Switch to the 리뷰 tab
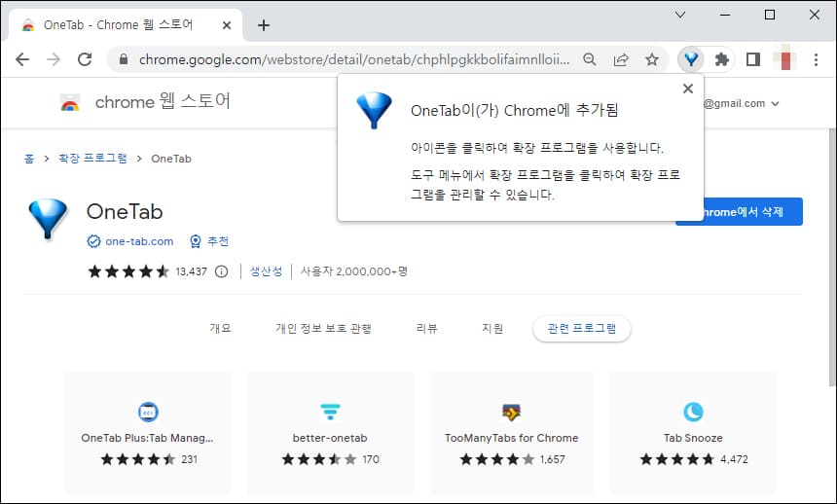Viewport: 837px width, 504px height. point(426,328)
